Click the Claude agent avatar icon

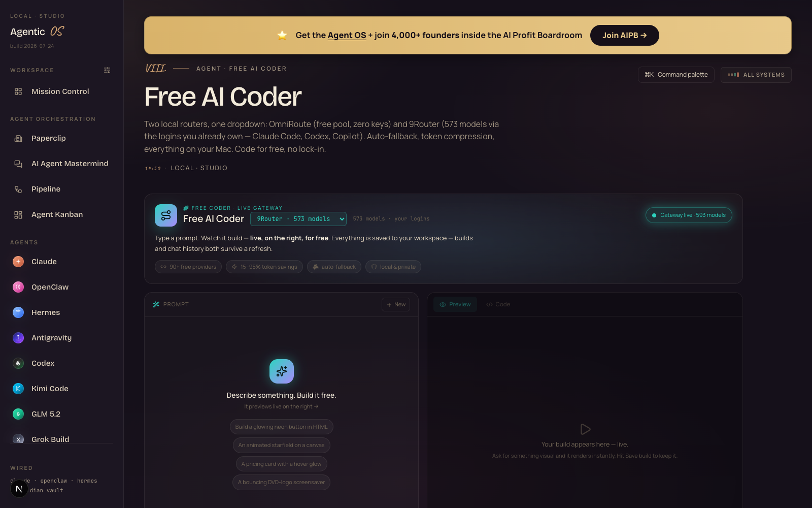18,262
